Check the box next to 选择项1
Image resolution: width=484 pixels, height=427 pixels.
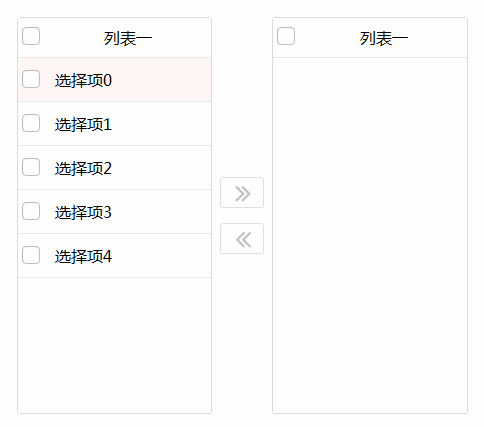pyautogui.click(x=31, y=123)
